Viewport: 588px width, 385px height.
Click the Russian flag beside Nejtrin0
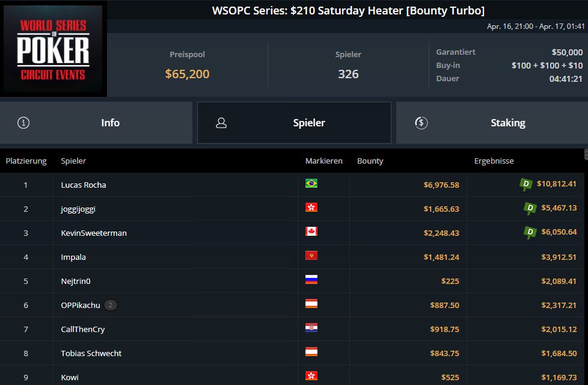311,280
